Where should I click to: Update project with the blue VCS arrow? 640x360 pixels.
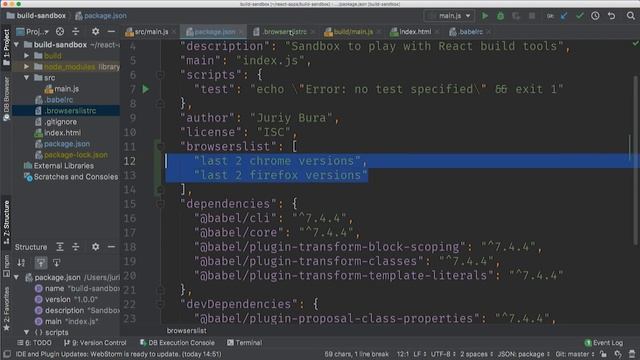(564, 16)
